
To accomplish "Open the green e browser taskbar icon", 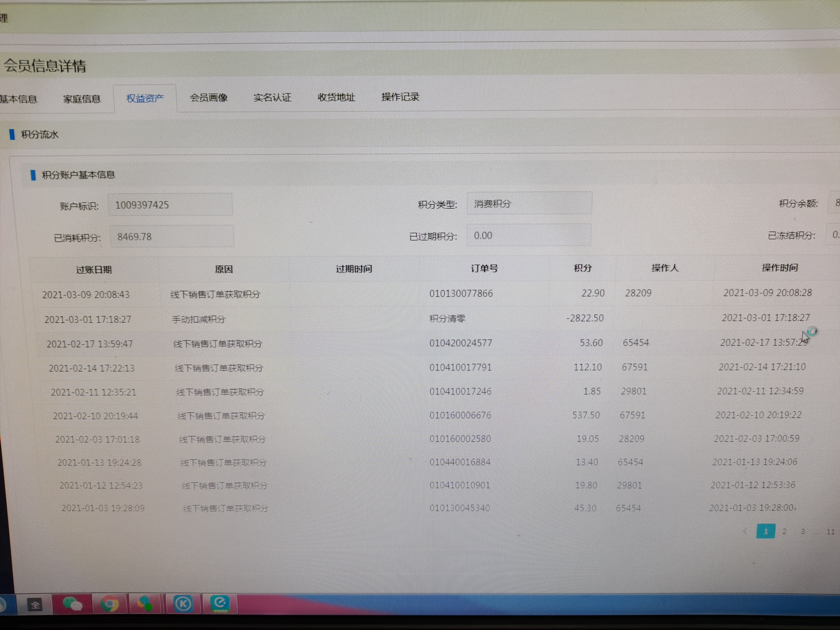I will [220, 603].
